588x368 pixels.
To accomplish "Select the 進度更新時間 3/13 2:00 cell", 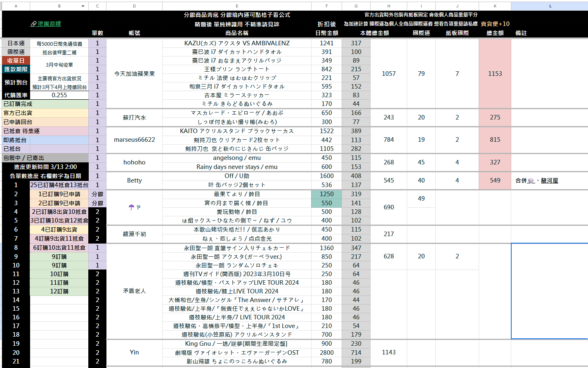I will pyautogui.click(x=45, y=167).
